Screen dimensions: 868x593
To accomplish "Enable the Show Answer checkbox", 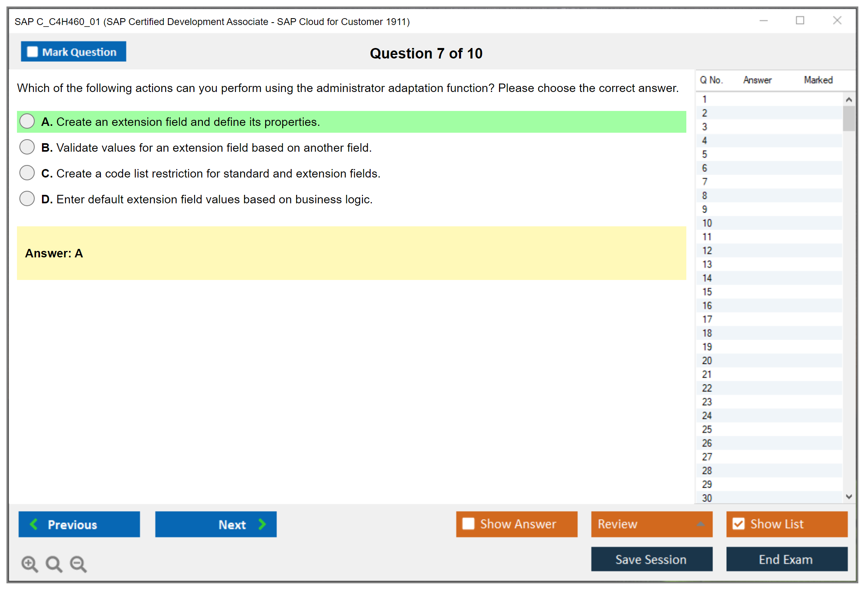I will pyautogui.click(x=468, y=524).
